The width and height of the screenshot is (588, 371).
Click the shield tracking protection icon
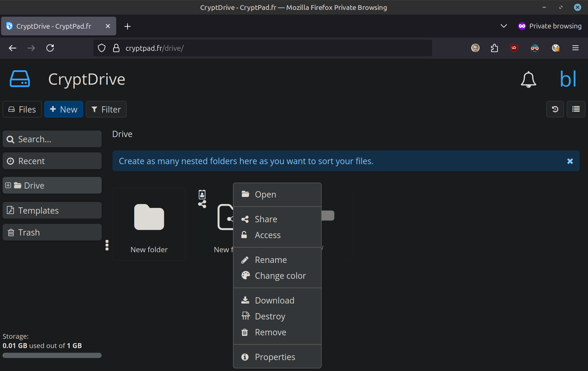[102, 48]
